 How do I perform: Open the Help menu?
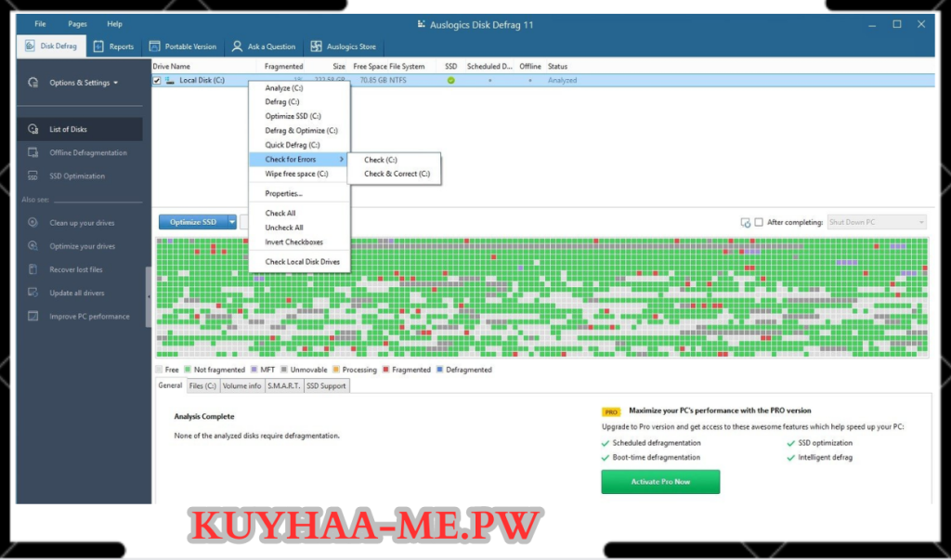[x=114, y=24]
